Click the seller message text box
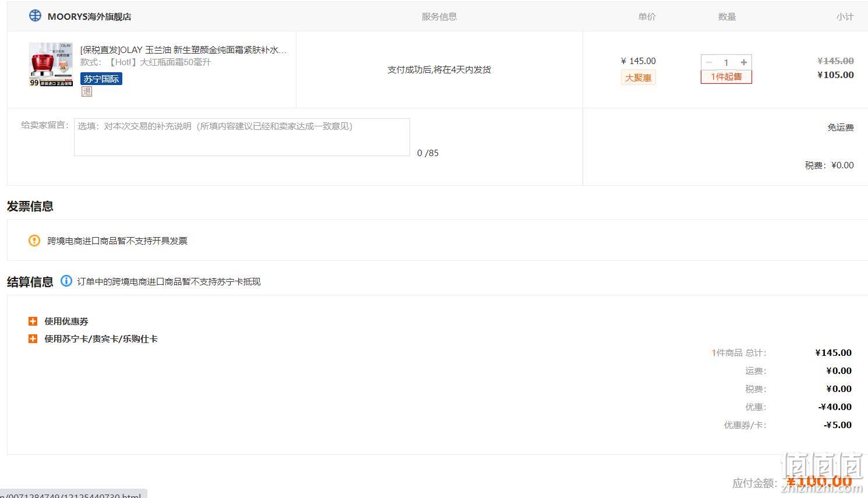This screenshot has width=868, height=498. pos(242,137)
